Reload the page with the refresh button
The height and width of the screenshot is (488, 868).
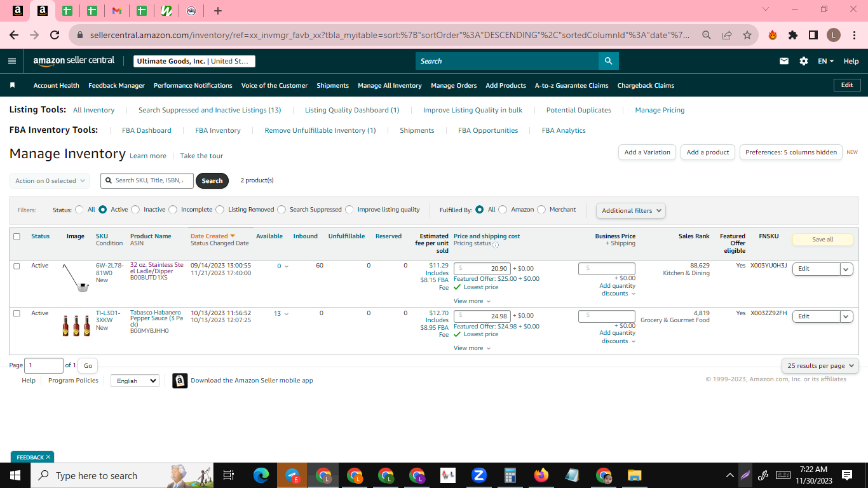55,36
